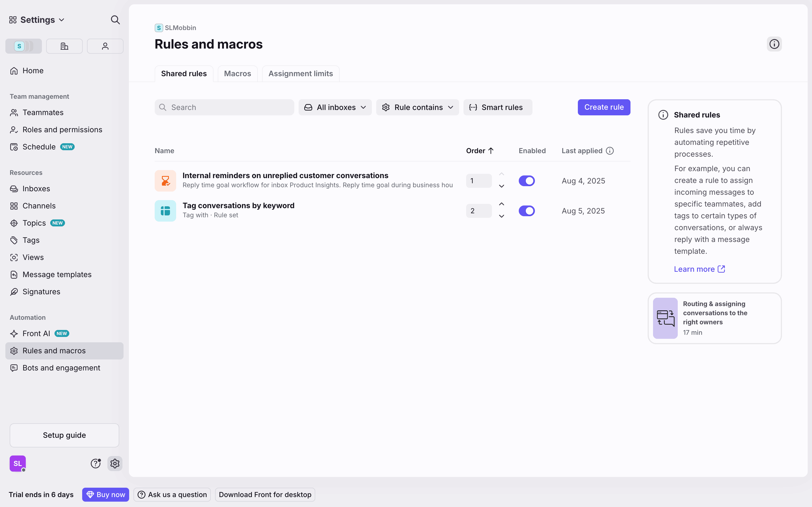Click the gear icon beside the avatar

pos(115,464)
